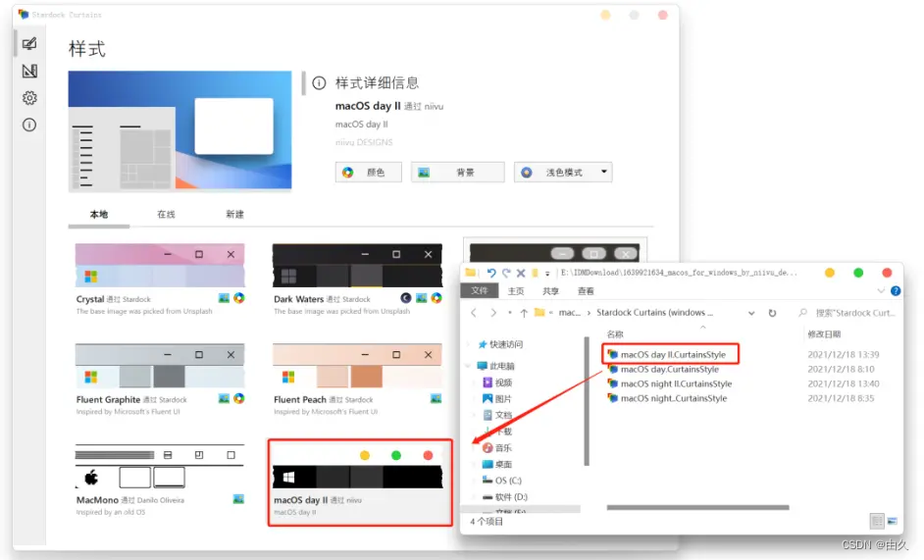Click Fluent Peach's background image icon
924x560 pixels.
pos(436,399)
